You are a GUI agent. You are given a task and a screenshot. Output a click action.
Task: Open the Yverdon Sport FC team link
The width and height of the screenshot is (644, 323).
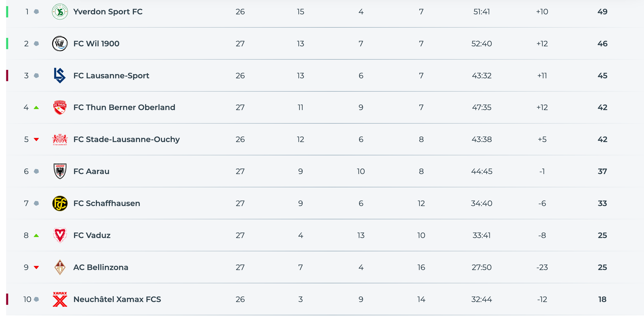108,12
